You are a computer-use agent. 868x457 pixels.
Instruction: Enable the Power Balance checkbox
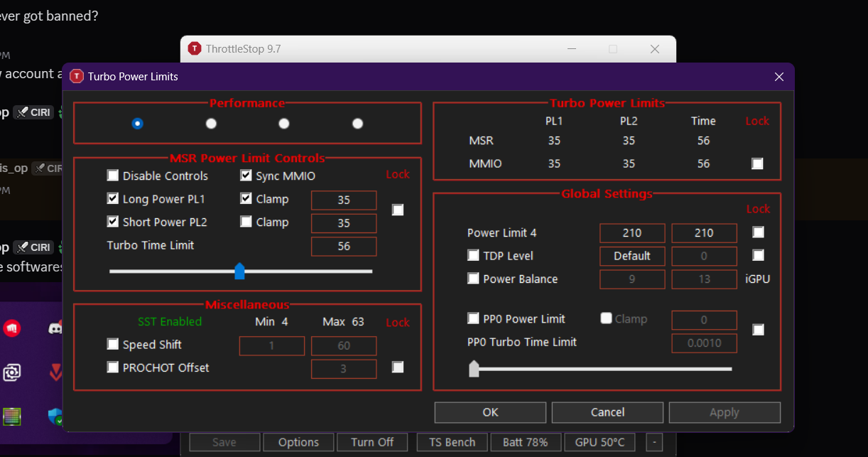pyautogui.click(x=473, y=278)
